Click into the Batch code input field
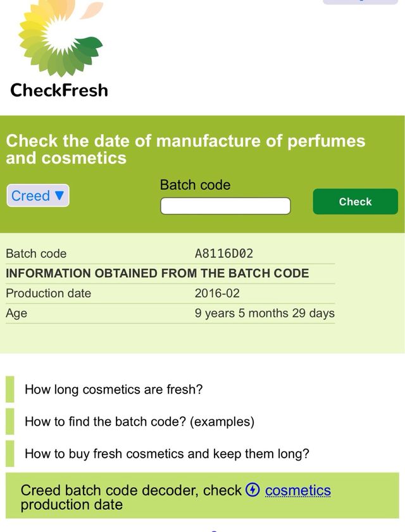The height and width of the screenshot is (532, 405). (x=225, y=206)
